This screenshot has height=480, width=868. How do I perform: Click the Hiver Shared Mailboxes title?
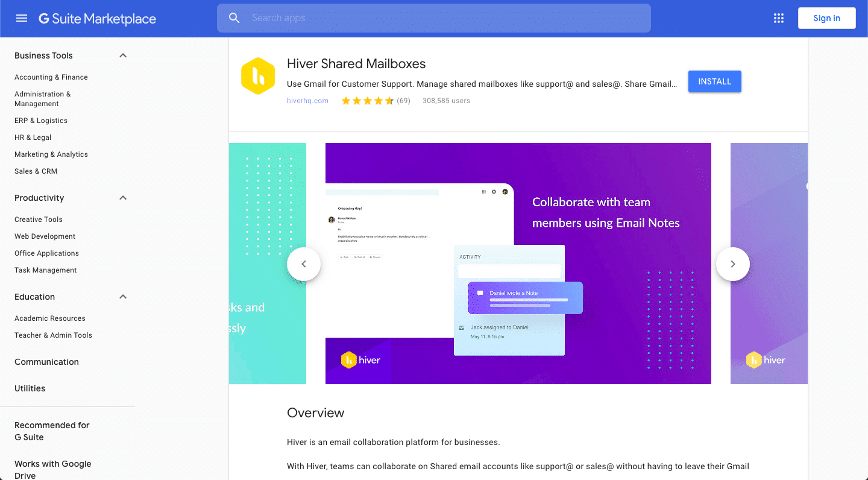click(356, 64)
